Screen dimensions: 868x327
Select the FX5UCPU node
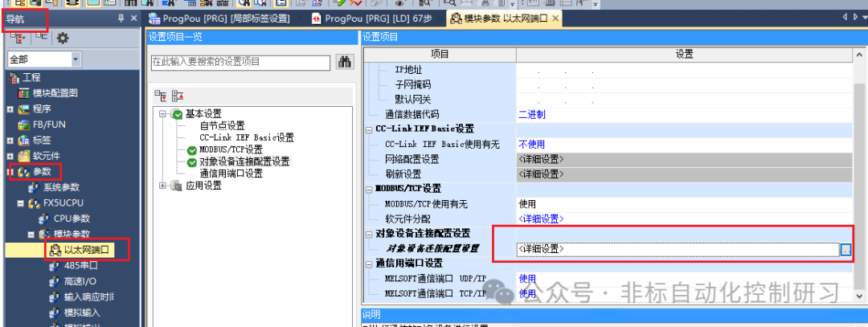click(63, 202)
